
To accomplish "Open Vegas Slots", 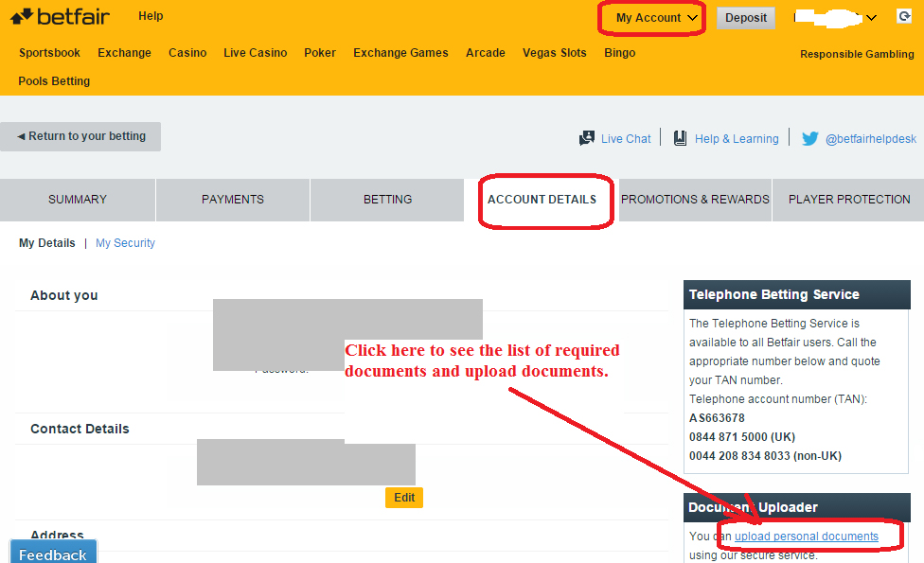I will click(x=555, y=52).
